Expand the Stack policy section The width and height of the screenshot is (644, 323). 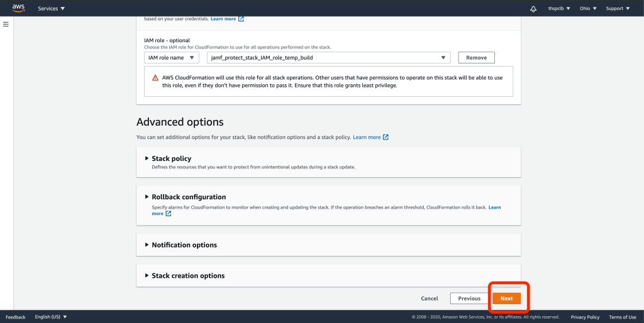pyautogui.click(x=171, y=158)
